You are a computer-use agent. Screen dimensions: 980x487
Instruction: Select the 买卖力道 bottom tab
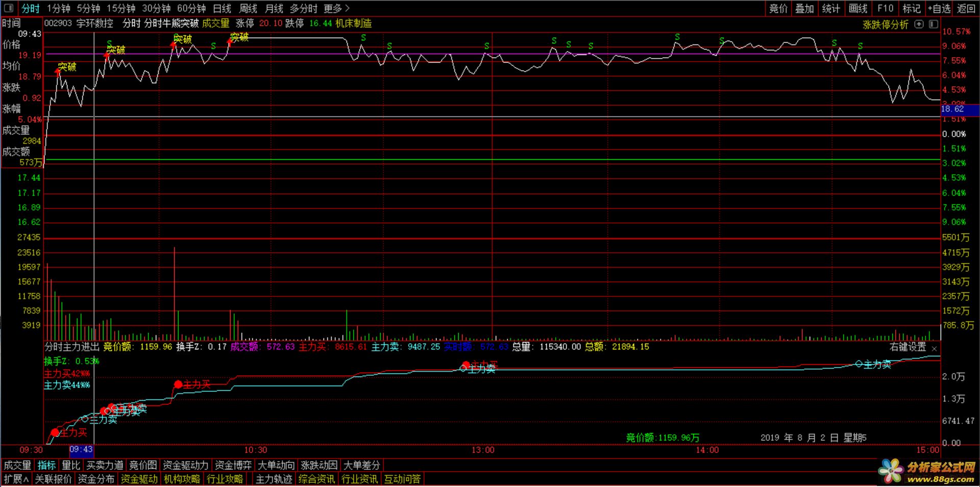[x=105, y=465]
